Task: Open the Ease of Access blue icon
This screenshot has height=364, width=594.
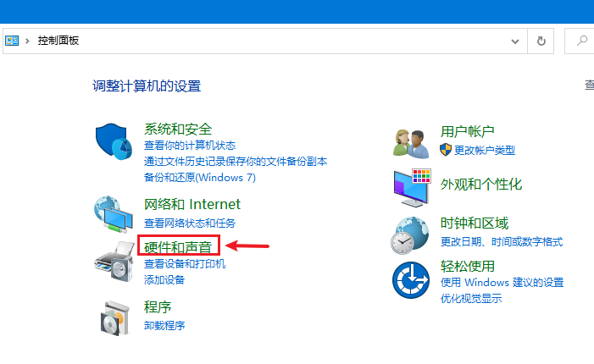Action: [x=411, y=280]
